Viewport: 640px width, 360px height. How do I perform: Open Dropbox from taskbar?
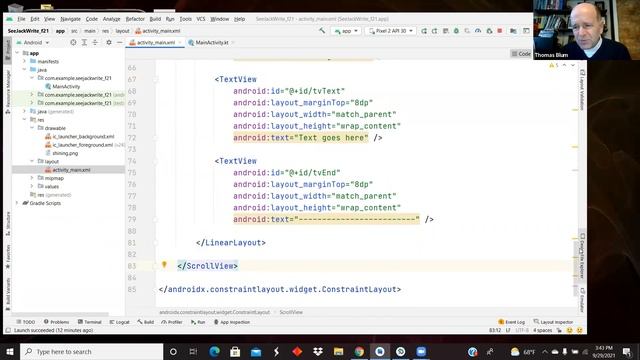pyautogui.click(x=318, y=351)
